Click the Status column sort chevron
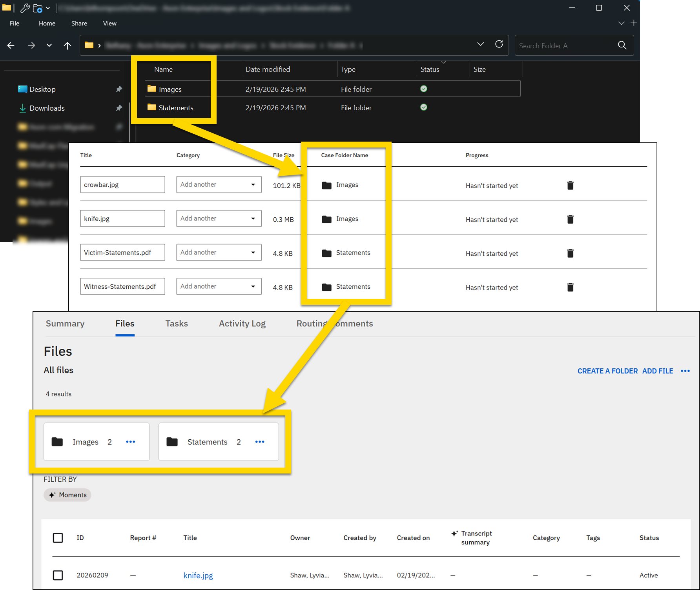The image size is (700, 590). [x=444, y=62]
